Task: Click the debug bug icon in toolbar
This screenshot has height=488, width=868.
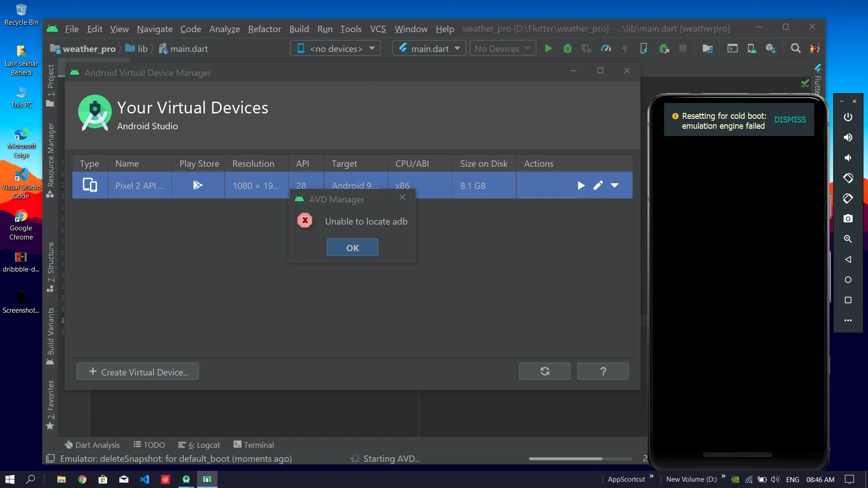Action: 567,48
